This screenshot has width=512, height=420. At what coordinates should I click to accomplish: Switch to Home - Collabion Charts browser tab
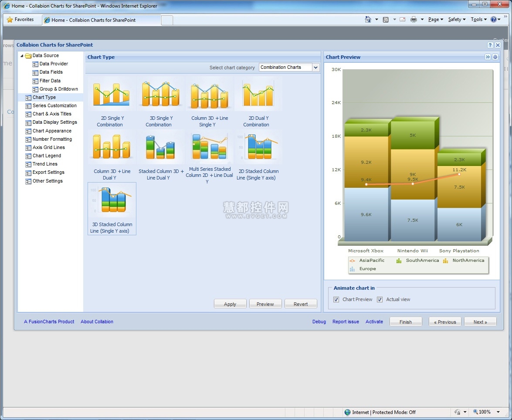(101, 20)
